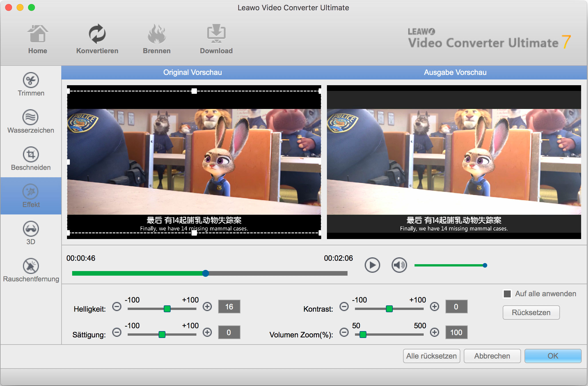
Task: Increase Kontrast with plus button
Action: pos(435,307)
